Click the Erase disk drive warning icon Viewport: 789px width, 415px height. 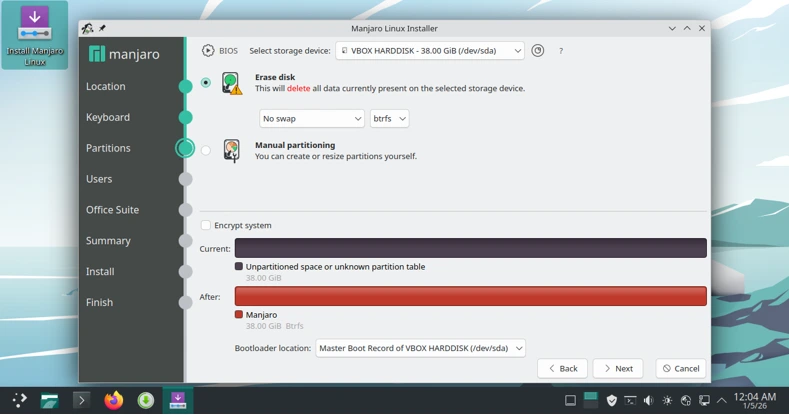tap(231, 83)
